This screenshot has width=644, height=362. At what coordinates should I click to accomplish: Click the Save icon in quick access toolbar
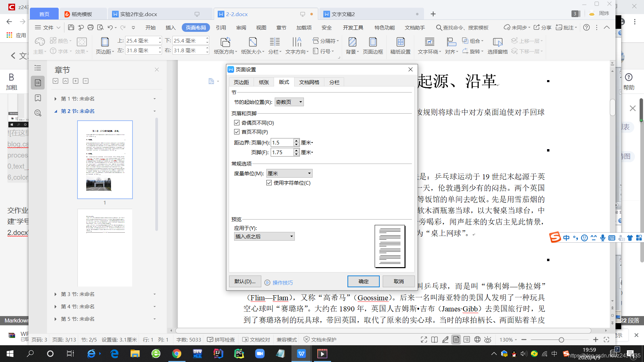(x=71, y=27)
